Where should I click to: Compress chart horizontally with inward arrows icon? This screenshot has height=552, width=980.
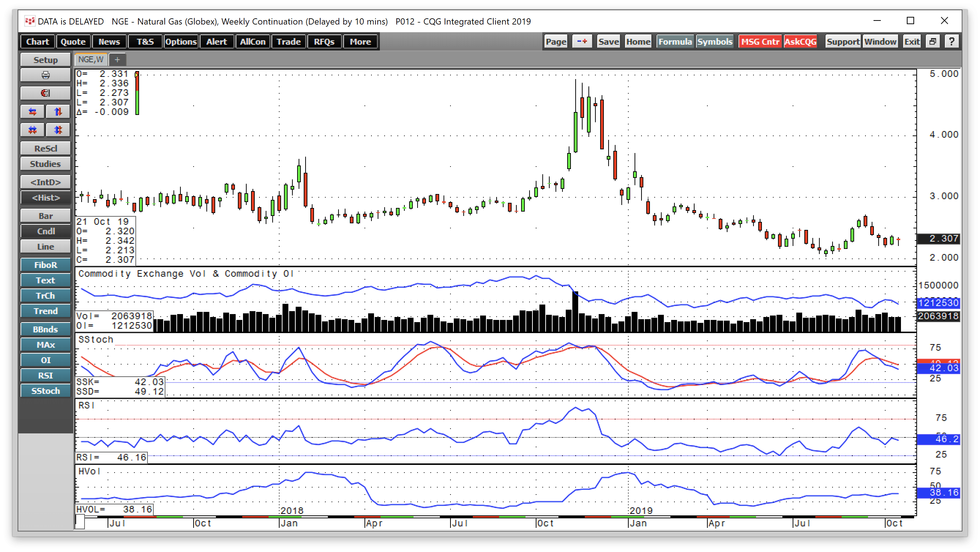[32, 130]
